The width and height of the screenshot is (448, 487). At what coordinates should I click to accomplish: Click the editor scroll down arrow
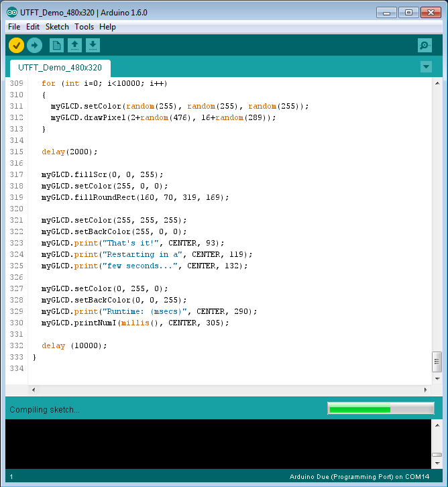click(437, 378)
